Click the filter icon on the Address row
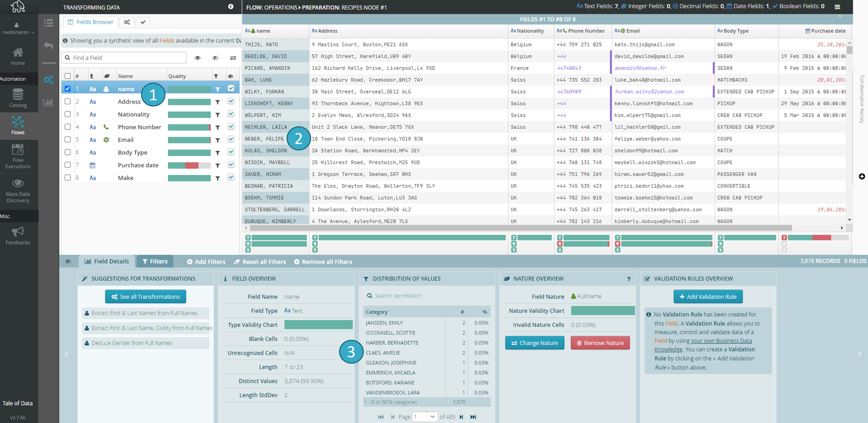 (218, 102)
